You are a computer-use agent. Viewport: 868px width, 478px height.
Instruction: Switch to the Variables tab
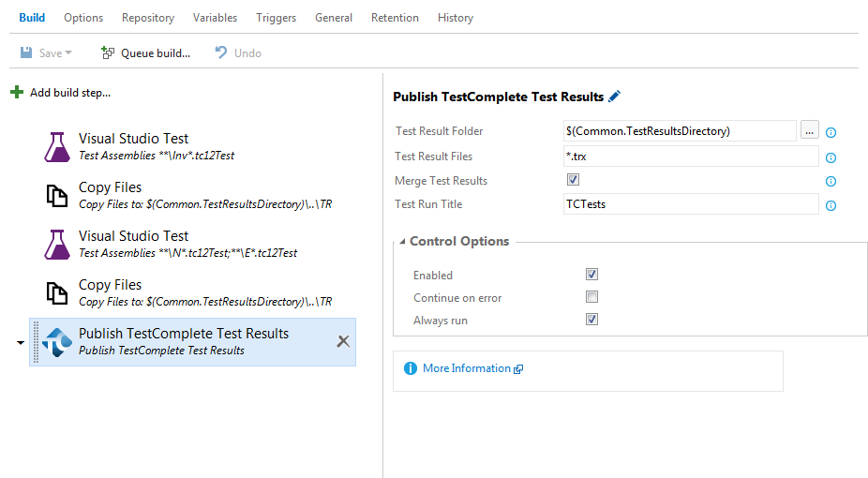215,18
